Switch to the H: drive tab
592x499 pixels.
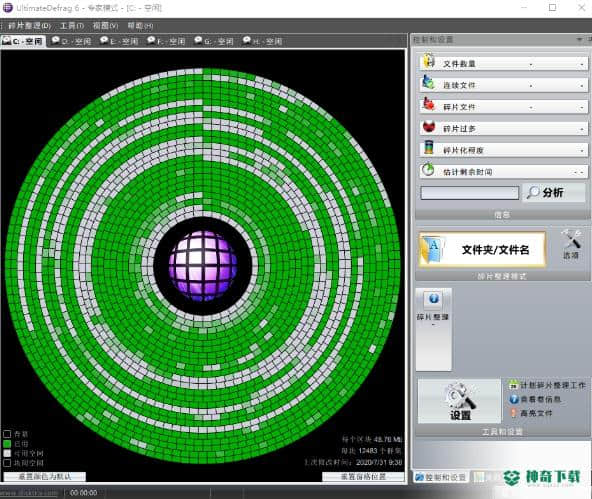click(263, 41)
